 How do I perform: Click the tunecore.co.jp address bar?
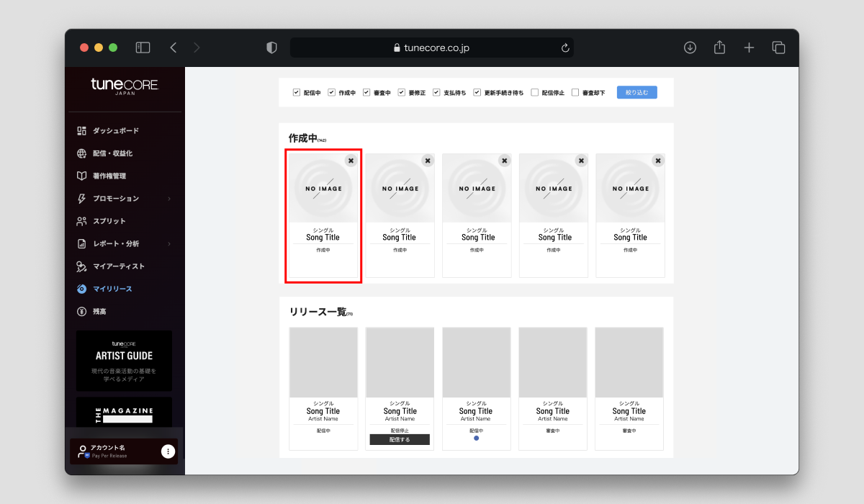(432, 48)
